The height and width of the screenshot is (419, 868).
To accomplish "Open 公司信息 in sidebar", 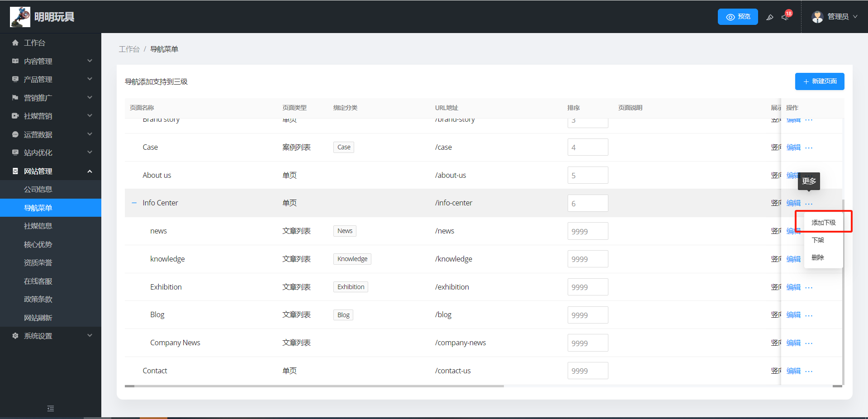I will click(x=51, y=189).
